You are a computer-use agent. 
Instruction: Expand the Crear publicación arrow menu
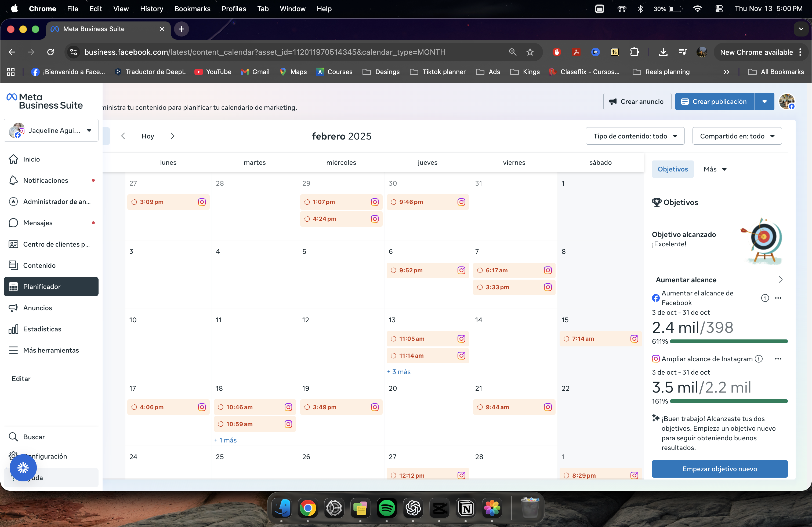coord(764,102)
